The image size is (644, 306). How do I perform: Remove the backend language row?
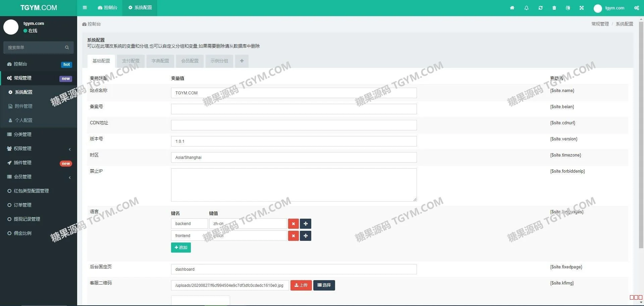[293, 224]
